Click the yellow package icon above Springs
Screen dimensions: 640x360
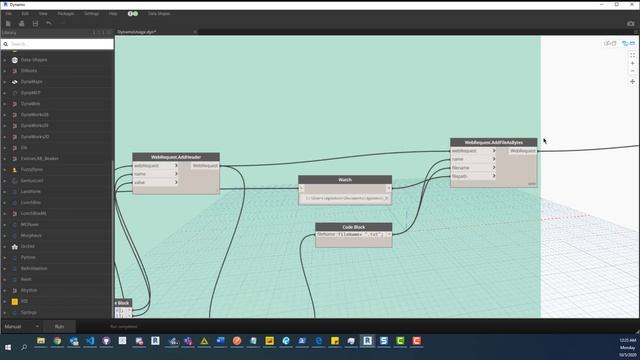(x=15, y=302)
